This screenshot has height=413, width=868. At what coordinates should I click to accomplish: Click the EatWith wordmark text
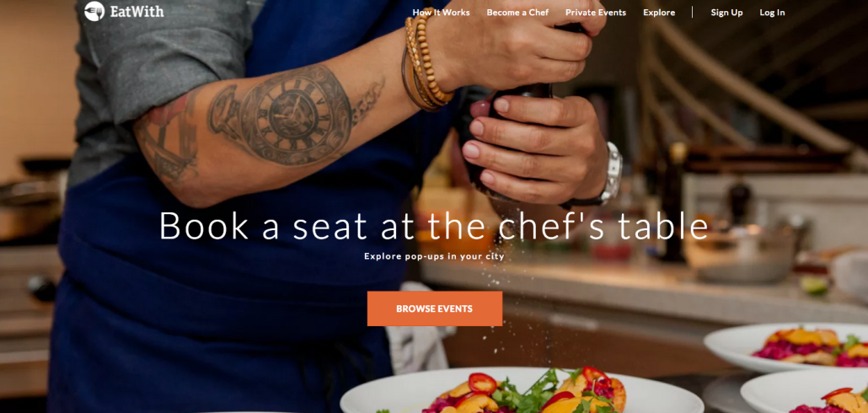point(137,12)
